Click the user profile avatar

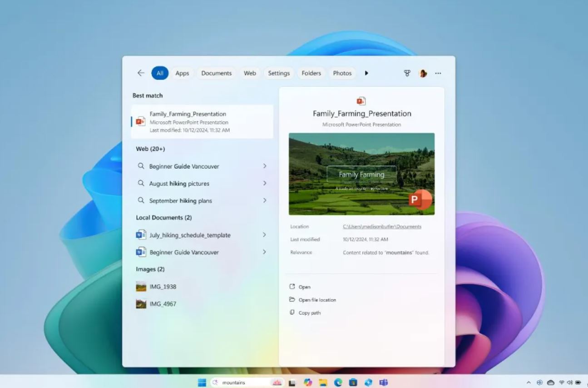coord(423,73)
